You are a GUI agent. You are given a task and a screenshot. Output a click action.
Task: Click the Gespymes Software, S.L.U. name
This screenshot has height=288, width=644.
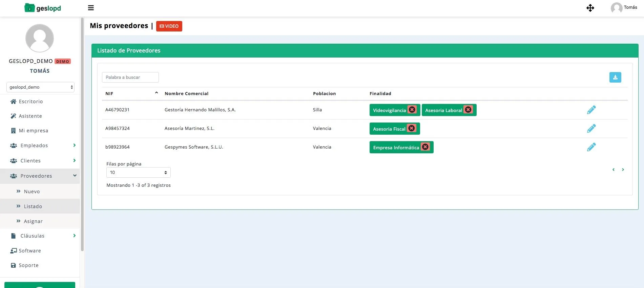[x=194, y=147]
